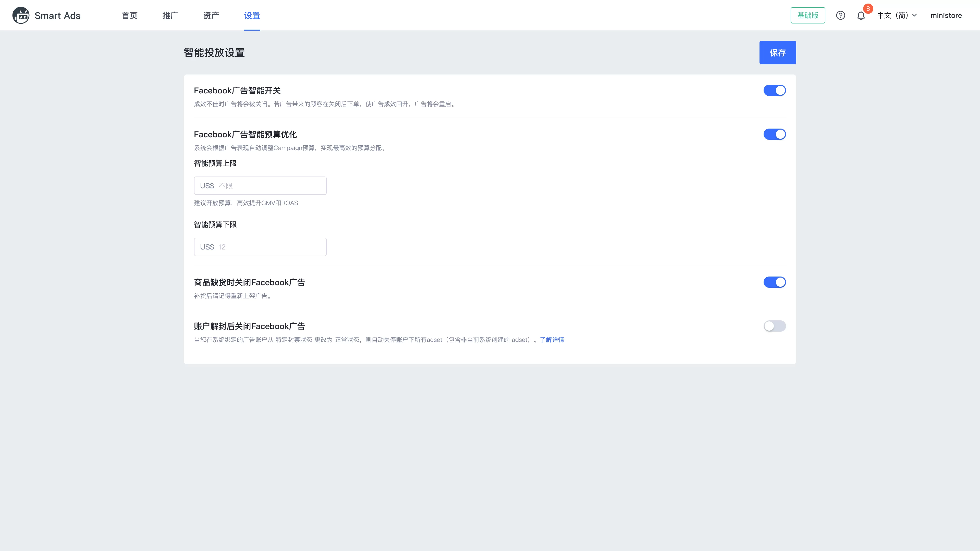Screen dimensions: 980x551
Task: Click the chevron next to the language selector
Action: [x=915, y=15]
